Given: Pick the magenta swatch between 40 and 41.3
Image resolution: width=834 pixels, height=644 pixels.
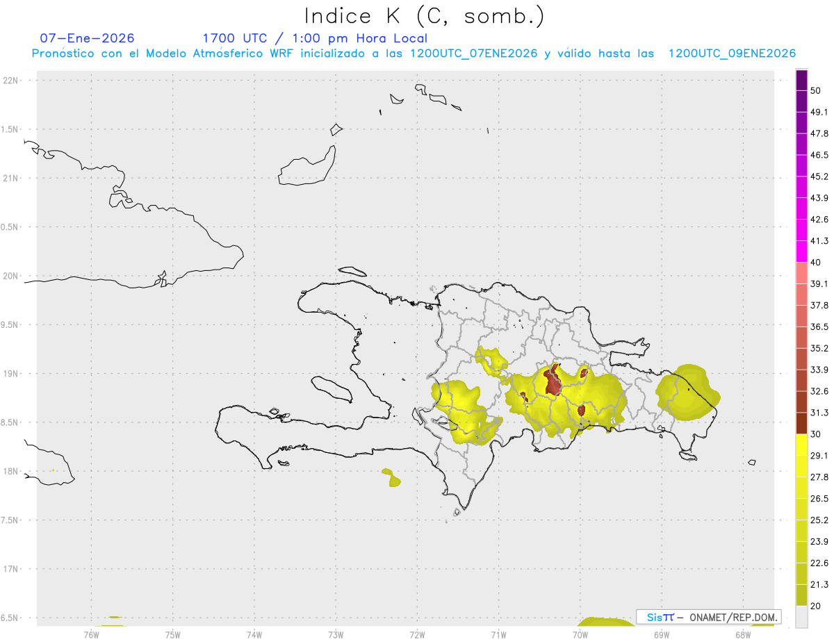Looking at the screenshot, I should (x=801, y=251).
